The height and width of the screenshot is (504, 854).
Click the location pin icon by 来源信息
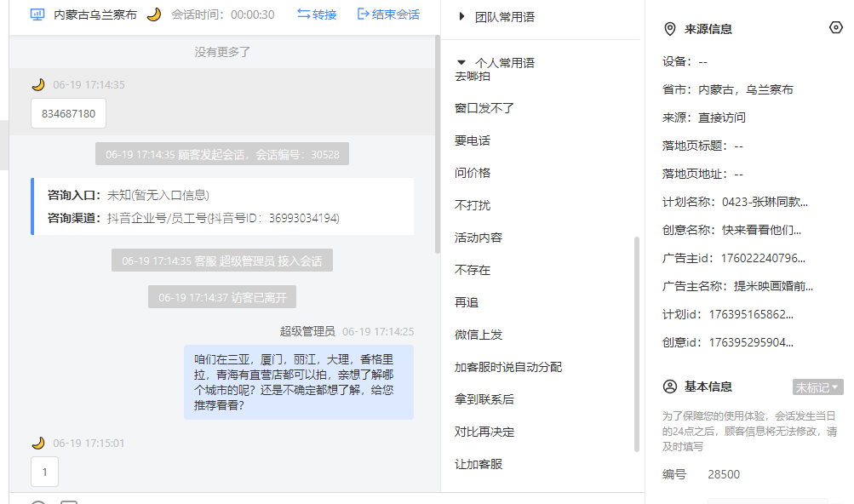click(x=670, y=29)
